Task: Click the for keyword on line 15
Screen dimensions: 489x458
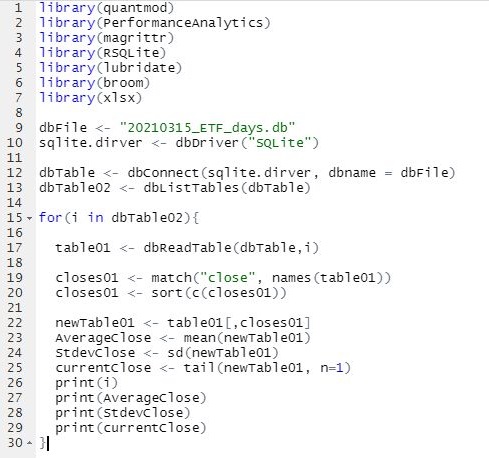Action: (x=51, y=218)
